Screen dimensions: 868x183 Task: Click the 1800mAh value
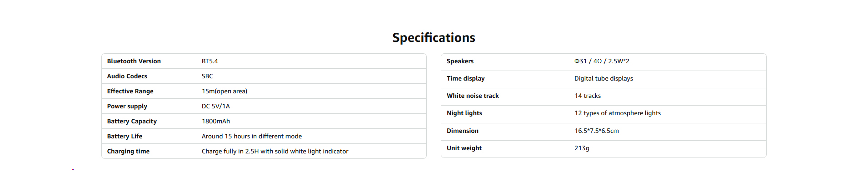click(x=215, y=121)
